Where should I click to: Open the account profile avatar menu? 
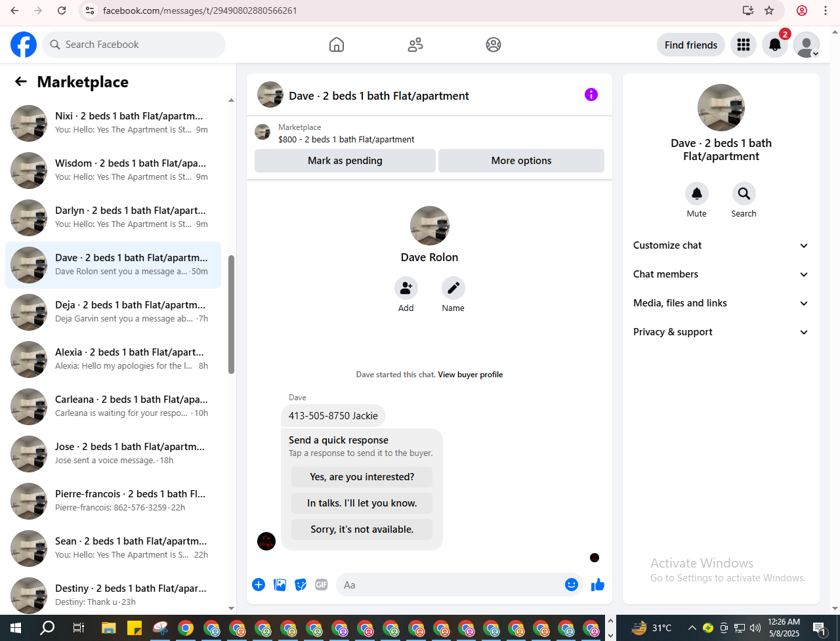pos(807,45)
